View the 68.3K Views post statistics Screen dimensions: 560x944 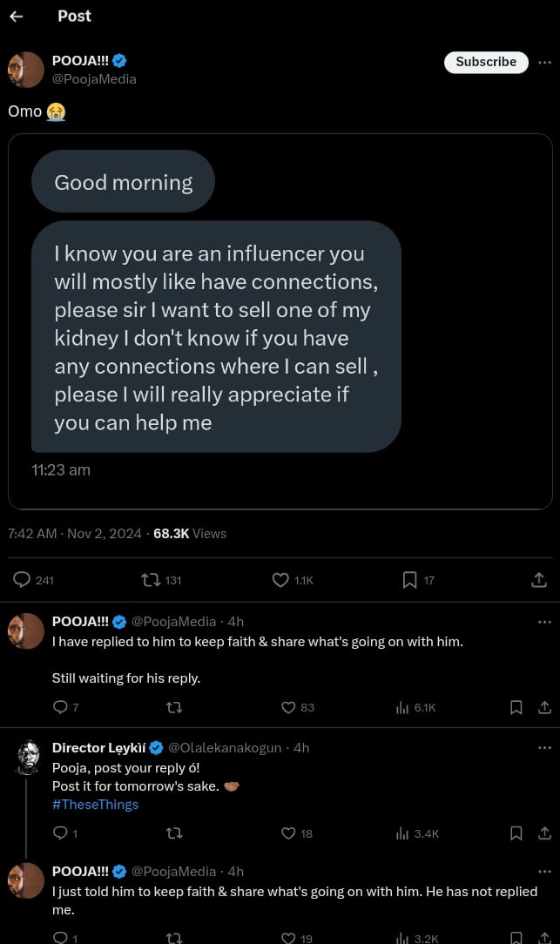(189, 534)
